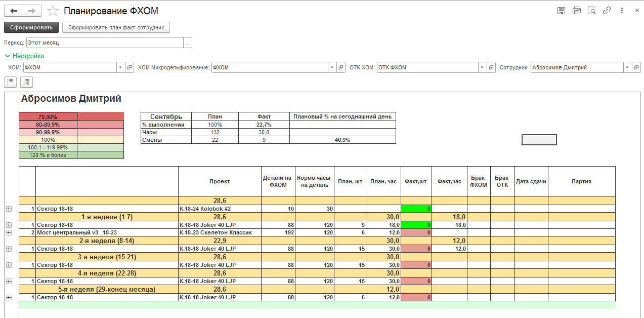Print the report with the printer icon
The image size is (644, 318).
(576, 11)
